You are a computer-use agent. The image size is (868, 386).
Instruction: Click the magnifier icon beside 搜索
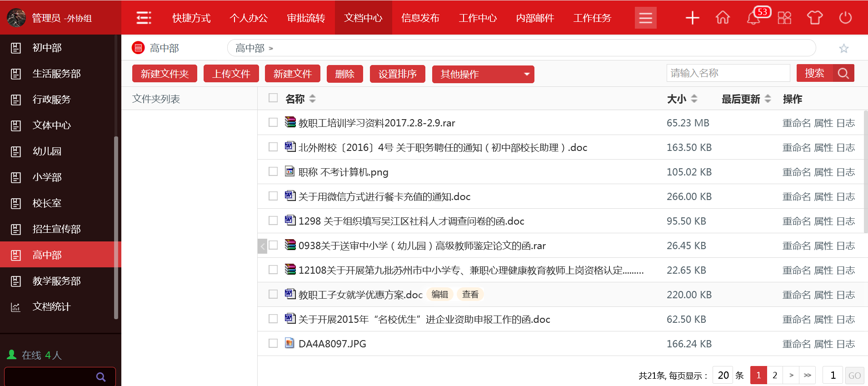pos(843,73)
